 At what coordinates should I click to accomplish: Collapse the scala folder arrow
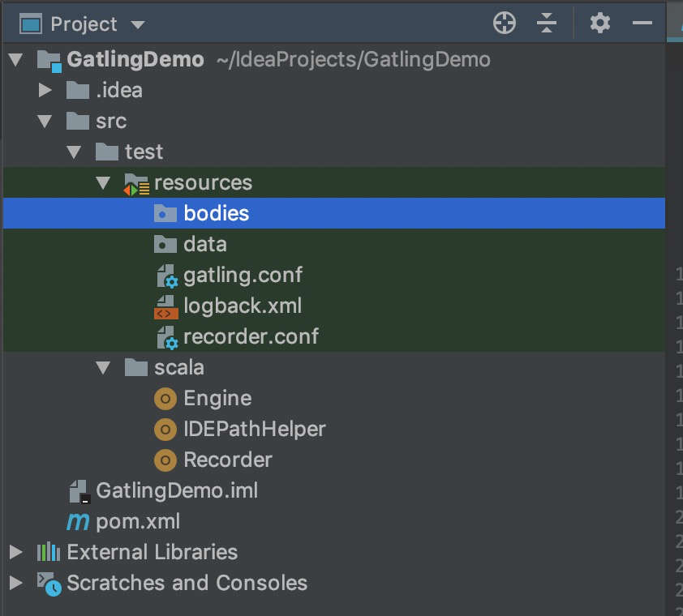coord(103,368)
